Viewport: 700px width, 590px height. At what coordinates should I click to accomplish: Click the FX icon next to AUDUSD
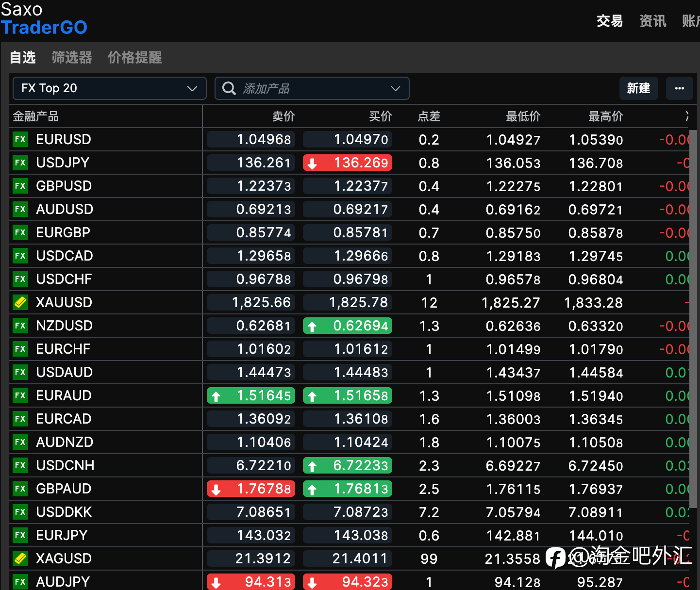tap(20, 209)
